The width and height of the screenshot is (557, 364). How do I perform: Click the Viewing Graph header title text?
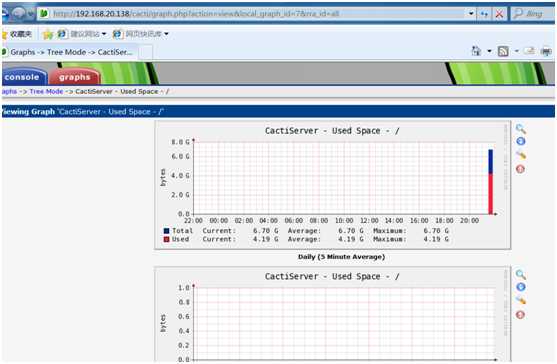[x=82, y=112]
